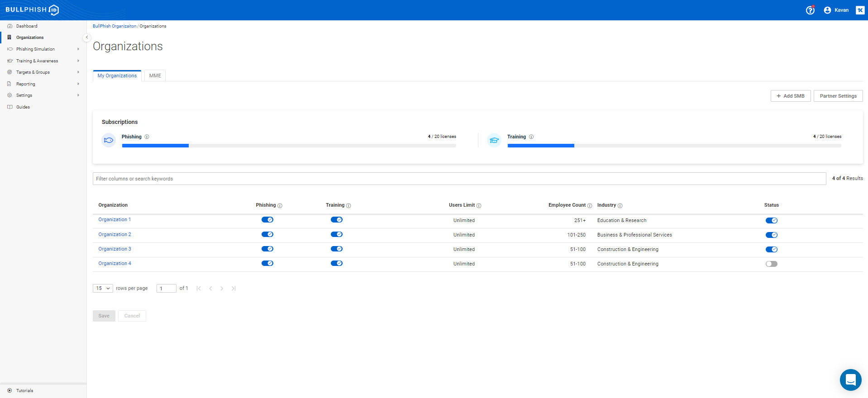Click the BullPhish ID logo
Image resolution: width=868 pixels, height=398 pixels.
coord(32,10)
